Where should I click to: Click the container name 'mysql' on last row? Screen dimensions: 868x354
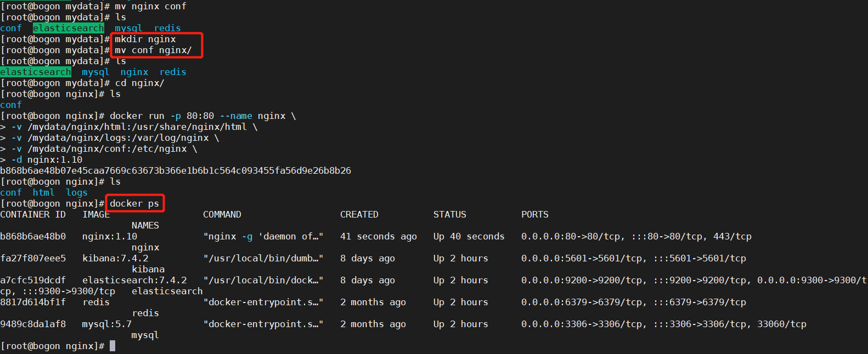pos(145,335)
